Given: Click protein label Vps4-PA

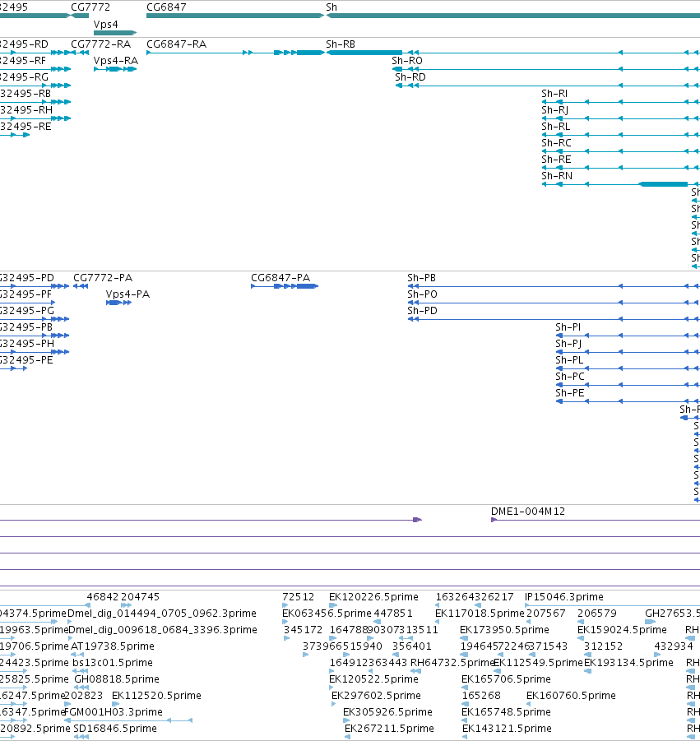Looking at the screenshot, I should tap(127, 294).
